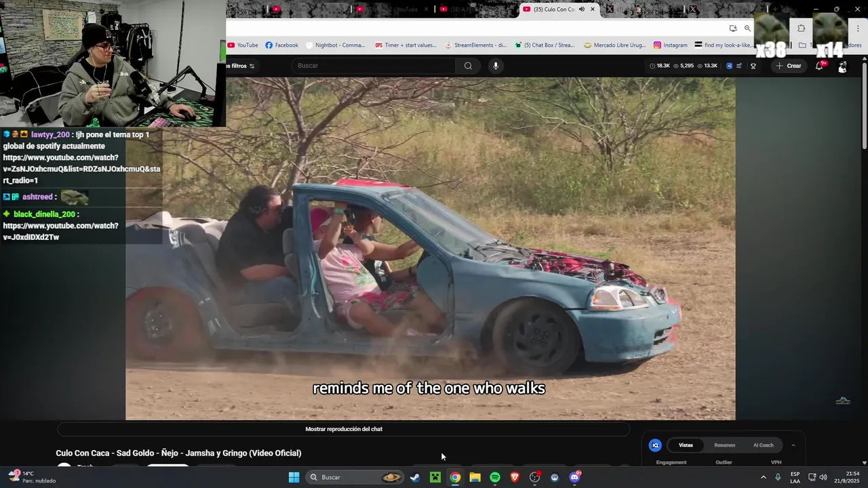Open the Mercado Libre Uruguay bookmark
This screenshot has width=868, height=488.
pos(615,45)
